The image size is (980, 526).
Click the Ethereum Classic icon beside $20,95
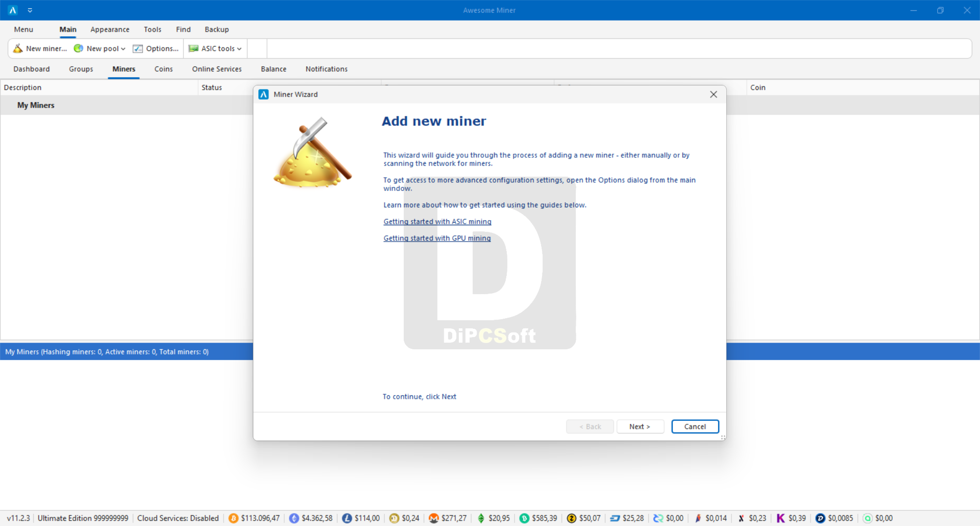pos(481,518)
